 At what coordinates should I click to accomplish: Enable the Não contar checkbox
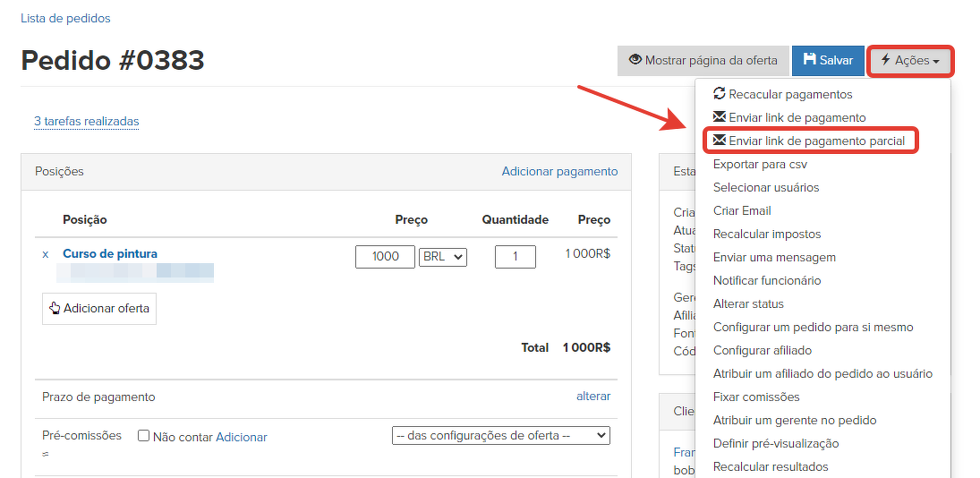tap(143, 436)
